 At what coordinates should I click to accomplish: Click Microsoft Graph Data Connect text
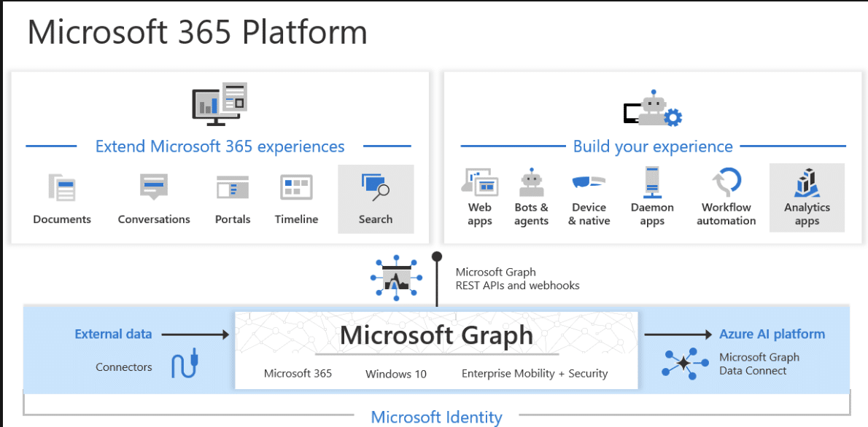759,364
